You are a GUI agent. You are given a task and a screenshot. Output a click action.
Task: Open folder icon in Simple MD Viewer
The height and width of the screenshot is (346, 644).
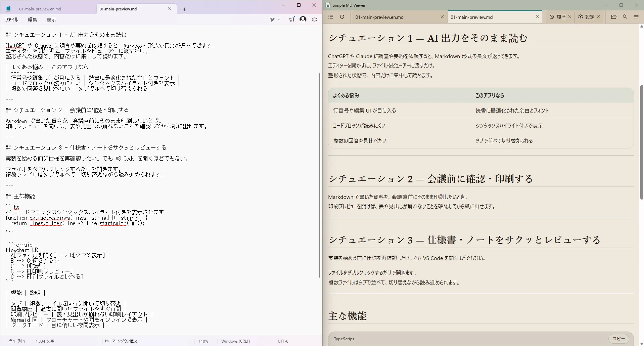click(614, 17)
